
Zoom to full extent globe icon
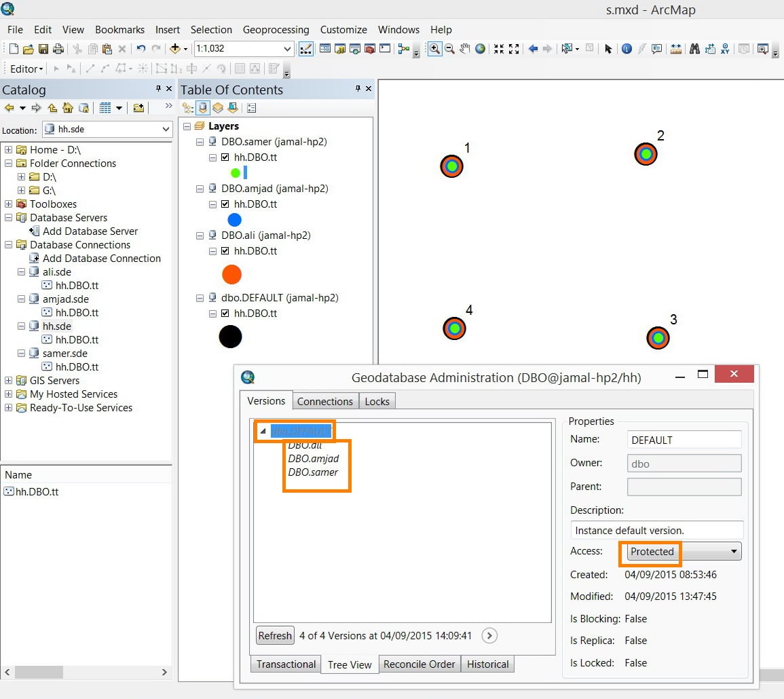(480, 48)
